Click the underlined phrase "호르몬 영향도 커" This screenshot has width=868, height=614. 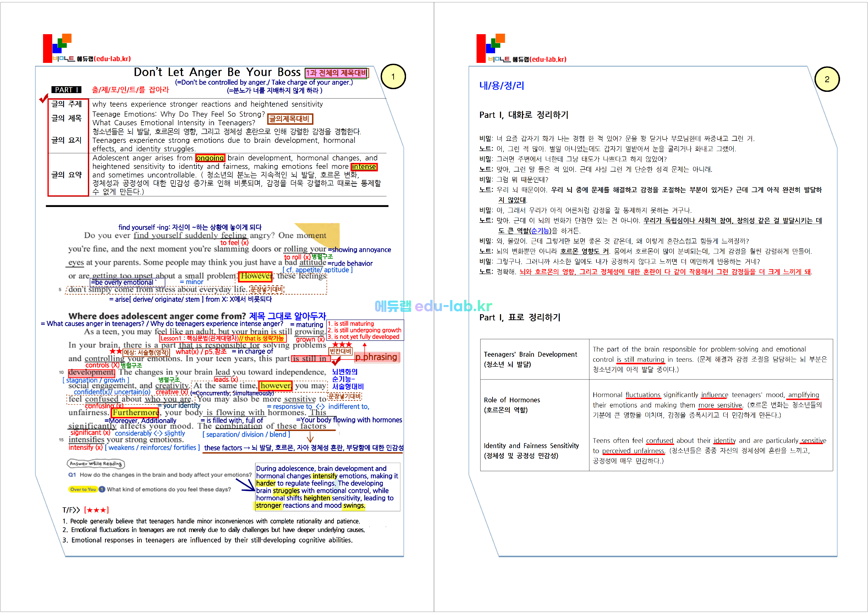[x=584, y=251]
